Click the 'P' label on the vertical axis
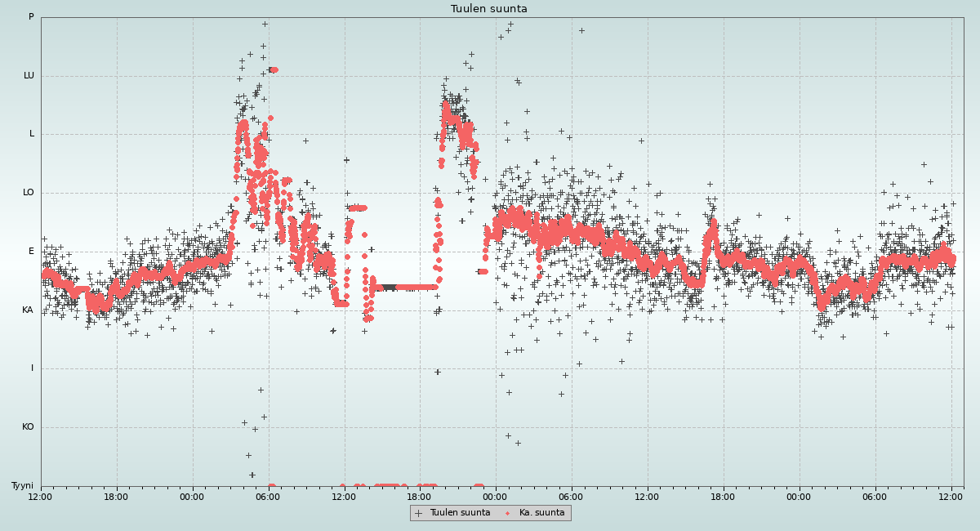The height and width of the screenshot is (531, 980). pyautogui.click(x=31, y=17)
